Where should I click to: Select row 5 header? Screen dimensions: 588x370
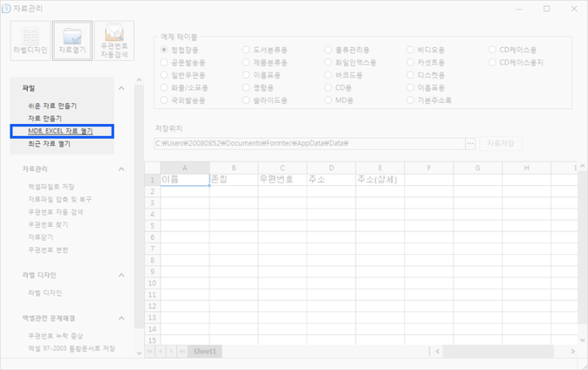[152, 226]
